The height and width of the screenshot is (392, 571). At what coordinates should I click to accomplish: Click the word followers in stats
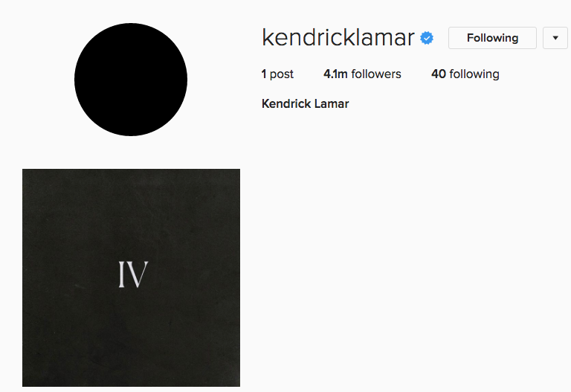tap(376, 74)
